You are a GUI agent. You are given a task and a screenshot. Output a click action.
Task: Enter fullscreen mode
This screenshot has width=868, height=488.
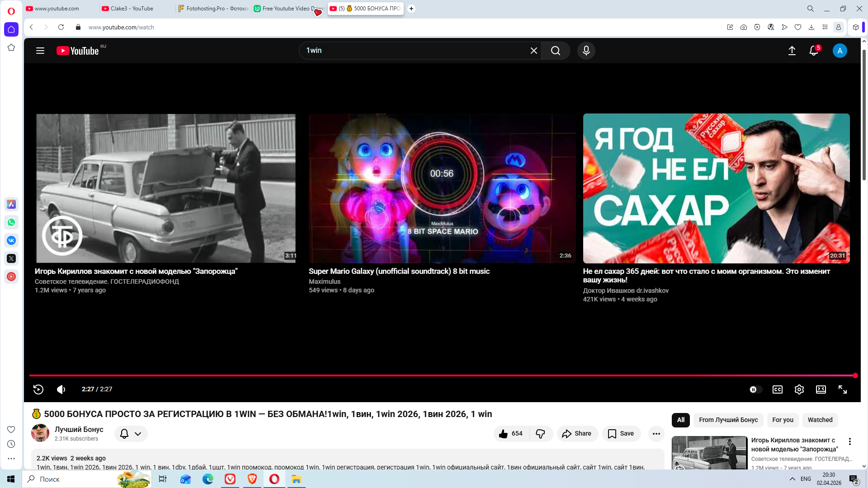[x=843, y=389]
